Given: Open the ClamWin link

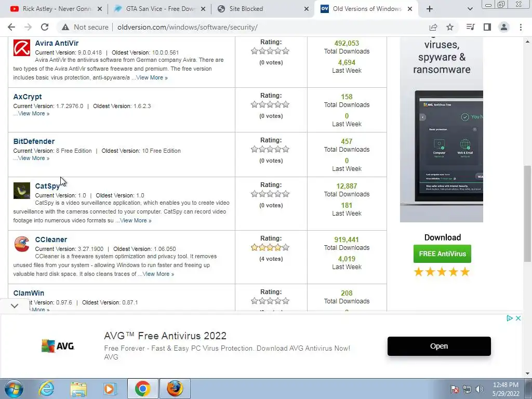Looking at the screenshot, I should point(29,293).
